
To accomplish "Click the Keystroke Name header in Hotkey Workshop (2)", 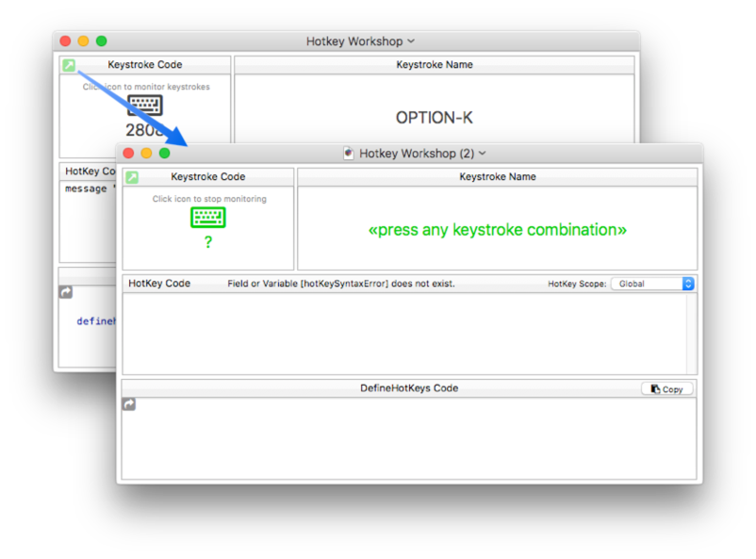I will click(498, 176).
